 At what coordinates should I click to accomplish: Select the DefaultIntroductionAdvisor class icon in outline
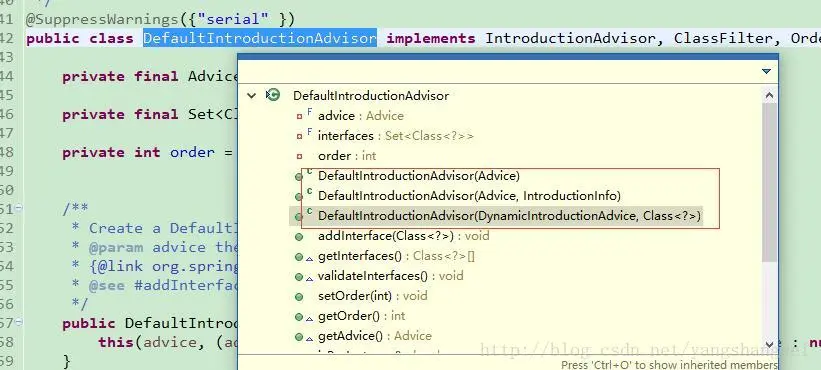coord(273,95)
